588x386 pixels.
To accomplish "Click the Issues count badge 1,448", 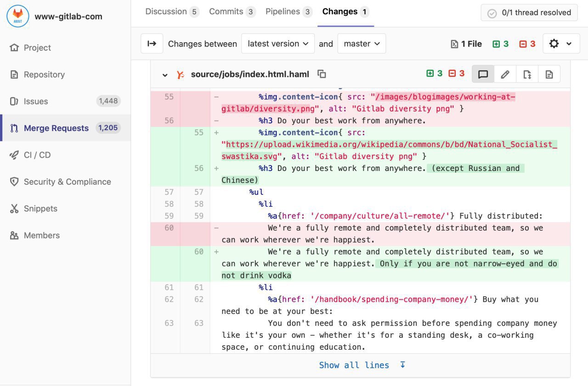I will click(108, 101).
